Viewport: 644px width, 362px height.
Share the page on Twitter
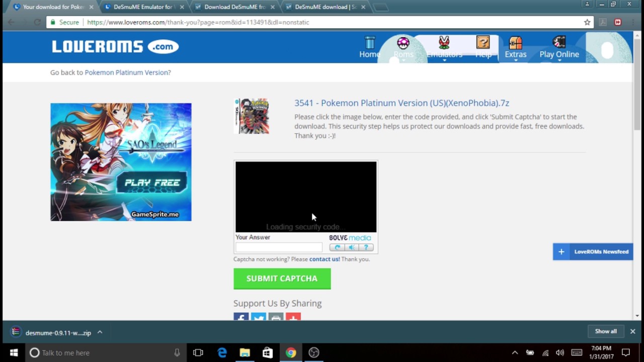(x=258, y=317)
